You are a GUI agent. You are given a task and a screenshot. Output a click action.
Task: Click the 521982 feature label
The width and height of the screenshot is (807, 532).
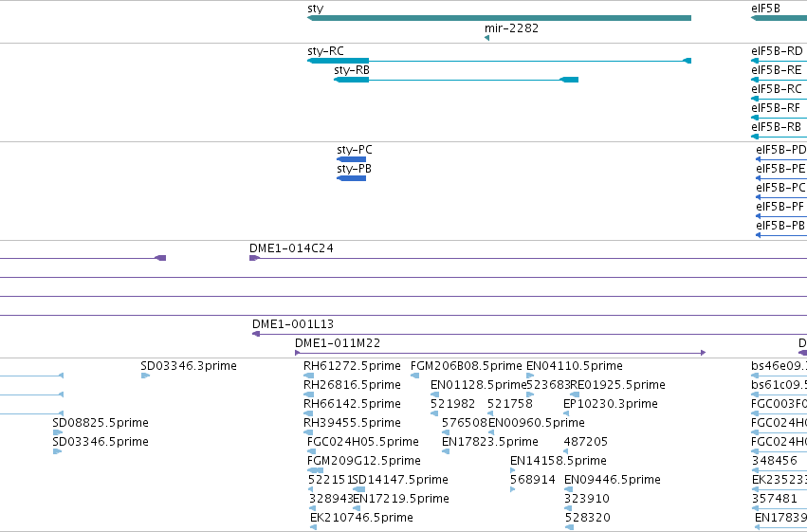click(x=452, y=404)
